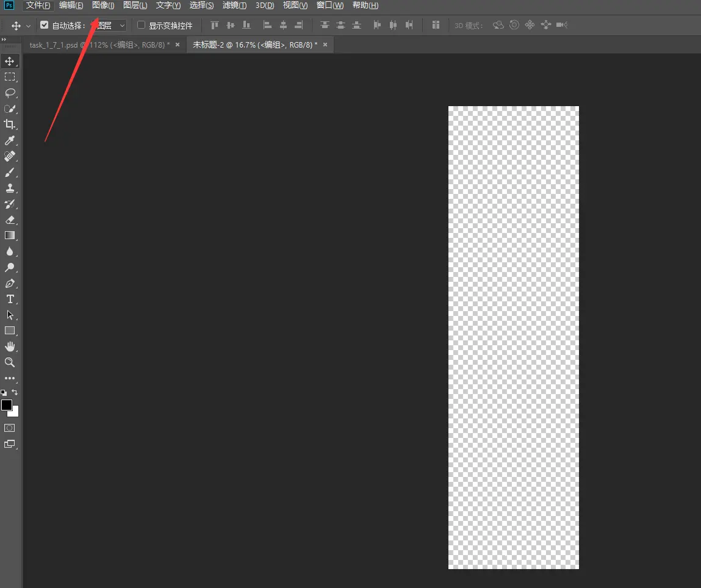The image size is (701, 588).
Task: Switch to the task_1_7_1.psd tab
Action: [x=99, y=45]
